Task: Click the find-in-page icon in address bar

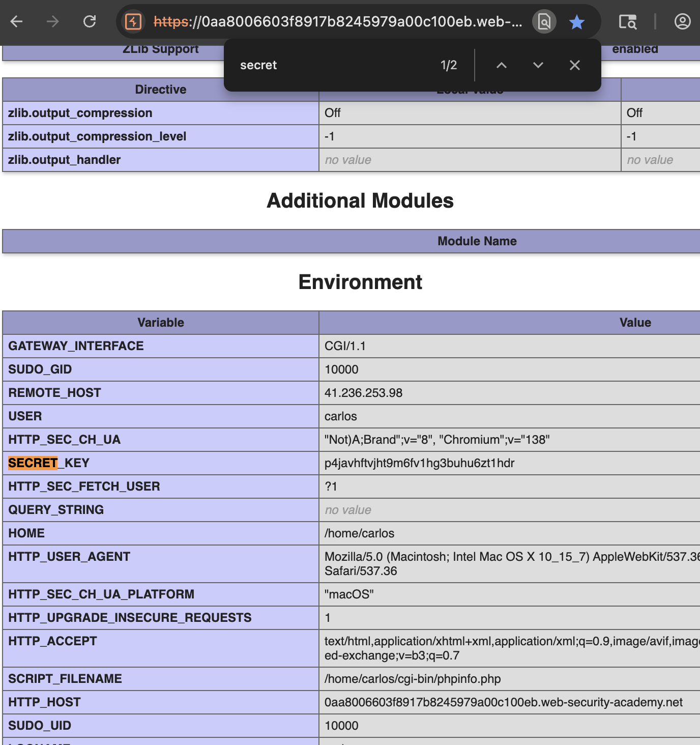Action: pyautogui.click(x=544, y=21)
